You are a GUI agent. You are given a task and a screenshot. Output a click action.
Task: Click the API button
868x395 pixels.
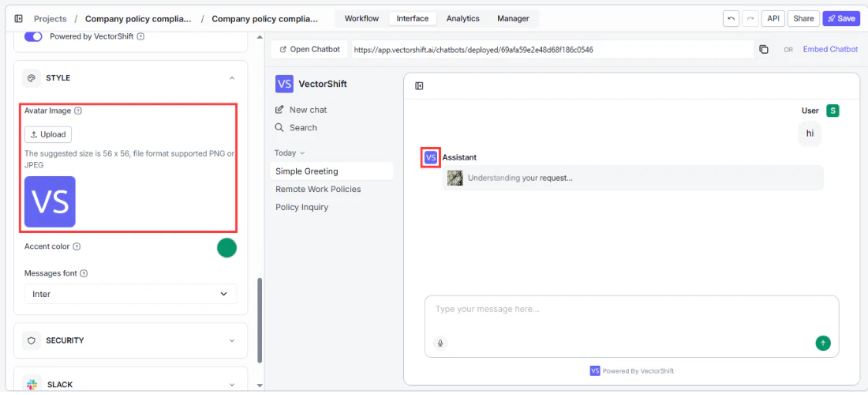click(x=773, y=19)
